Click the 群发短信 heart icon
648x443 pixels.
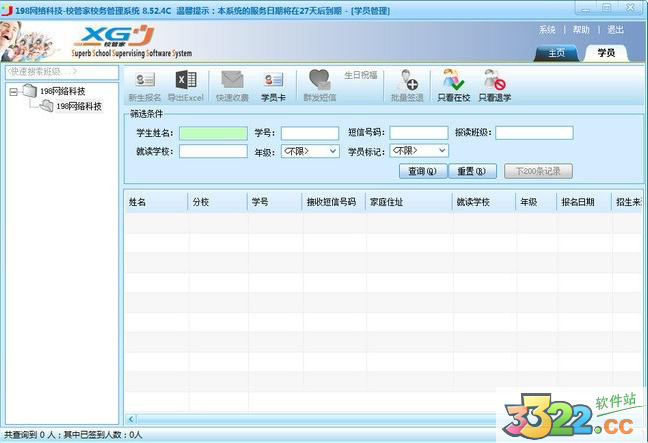click(x=319, y=81)
